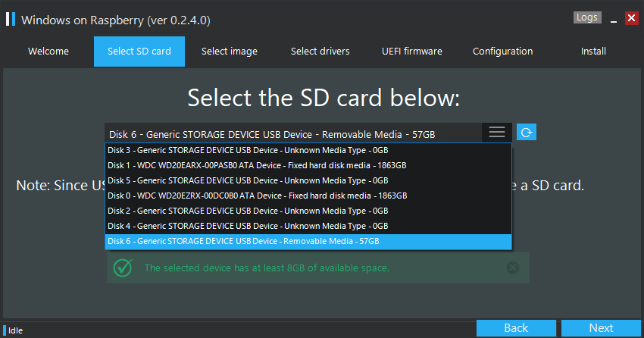Choose Disk 5 Generic STORAGE DEVICE 0GB

click(308, 180)
